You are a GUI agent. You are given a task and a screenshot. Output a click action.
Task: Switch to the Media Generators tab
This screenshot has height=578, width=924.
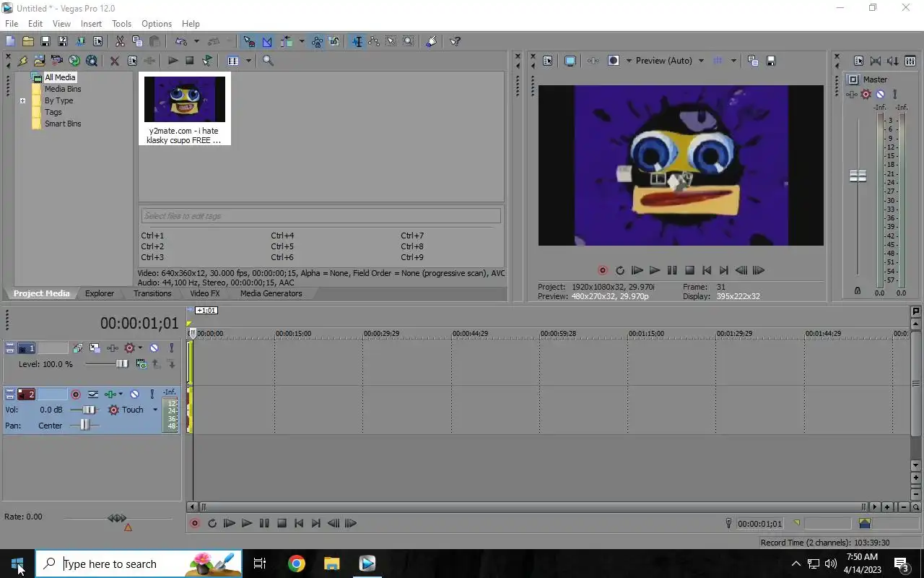tap(271, 293)
